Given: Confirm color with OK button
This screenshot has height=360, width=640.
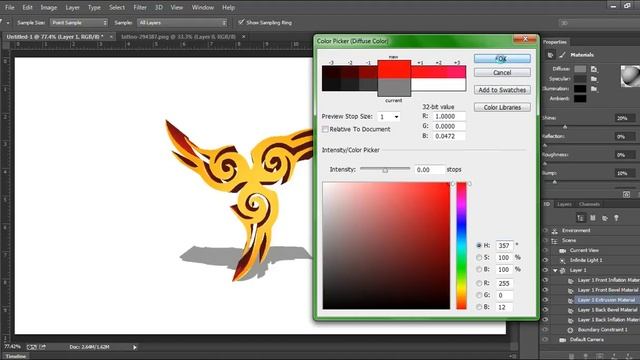Looking at the screenshot, I should click(x=502, y=59).
